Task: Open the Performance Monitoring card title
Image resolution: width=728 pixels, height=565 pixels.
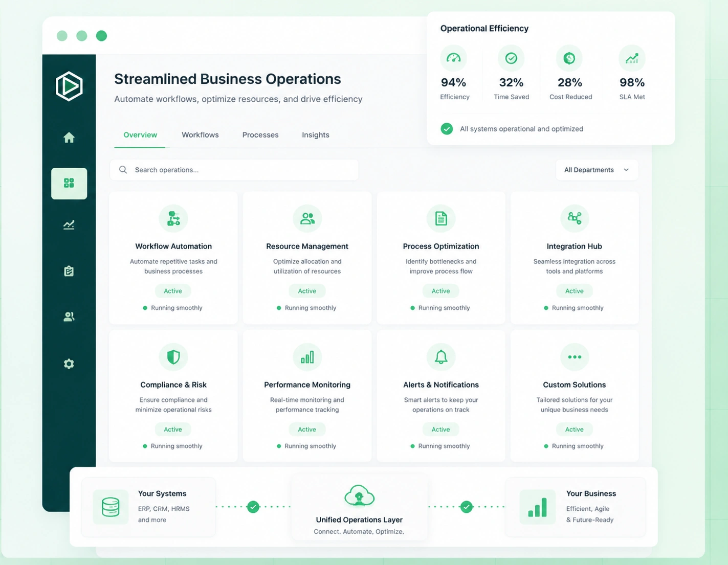Action: [307, 385]
